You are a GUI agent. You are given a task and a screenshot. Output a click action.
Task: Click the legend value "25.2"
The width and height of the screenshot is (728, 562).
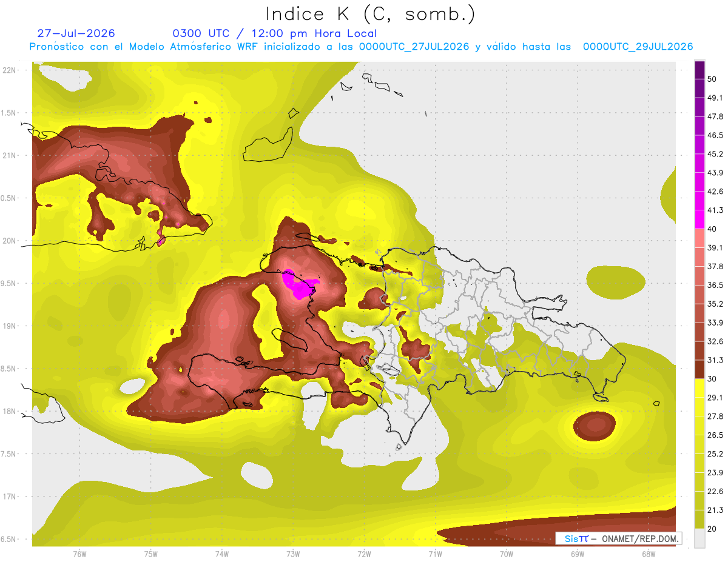(715, 453)
